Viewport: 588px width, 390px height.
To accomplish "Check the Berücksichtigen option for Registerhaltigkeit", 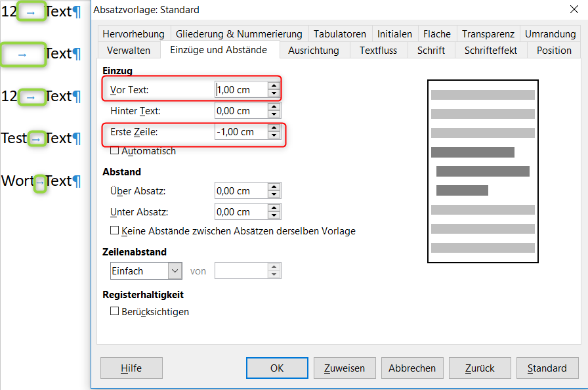I will (115, 312).
